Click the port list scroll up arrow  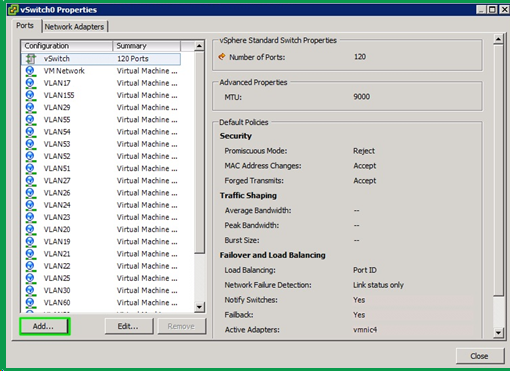[x=199, y=46]
